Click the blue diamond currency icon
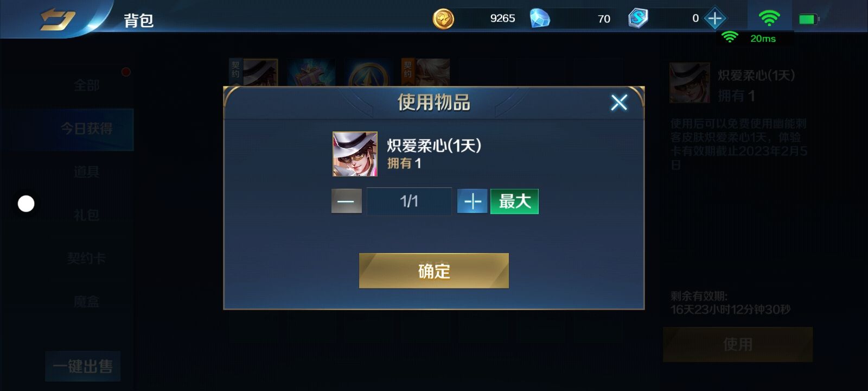 [539, 18]
